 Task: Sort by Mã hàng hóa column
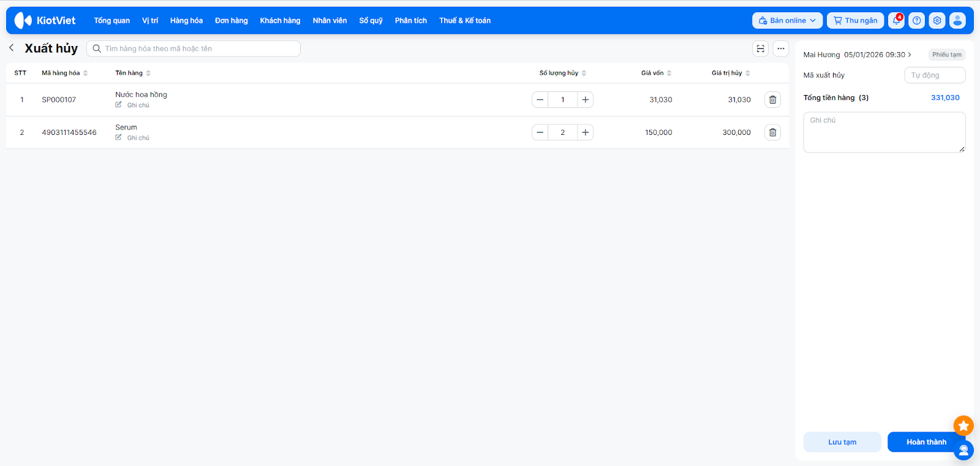(65, 73)
